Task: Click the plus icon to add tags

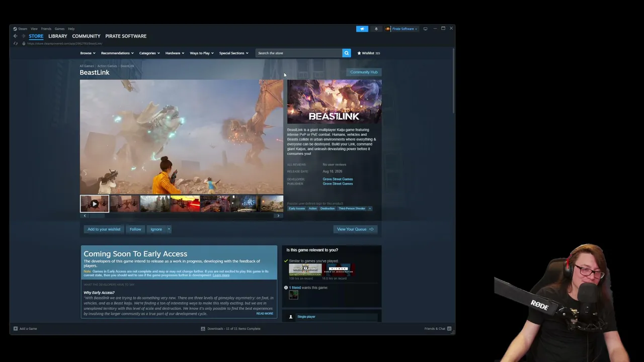Action: coord(370,209)
